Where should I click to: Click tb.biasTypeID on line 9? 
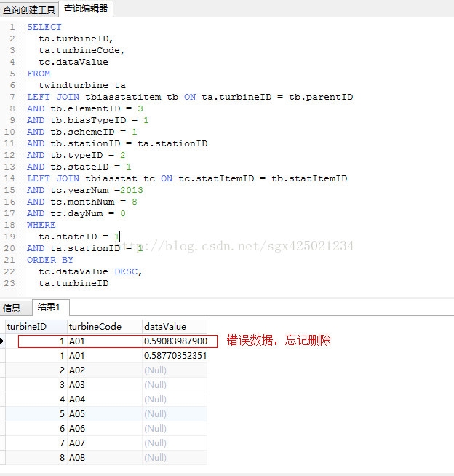[88, 120]
